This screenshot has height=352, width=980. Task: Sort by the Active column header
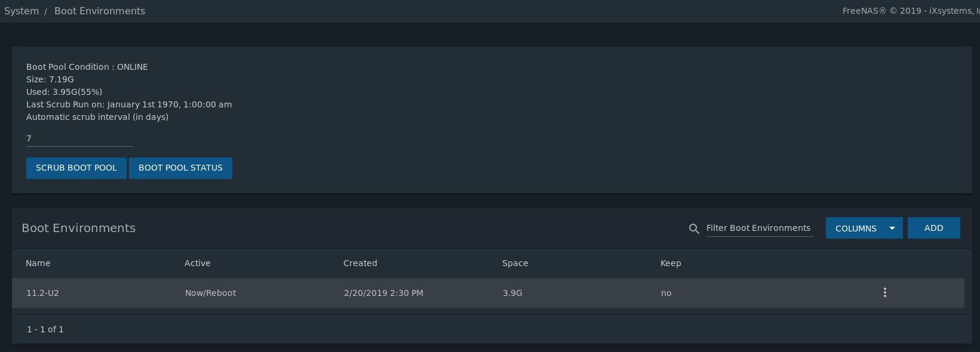tap(198, 263)
